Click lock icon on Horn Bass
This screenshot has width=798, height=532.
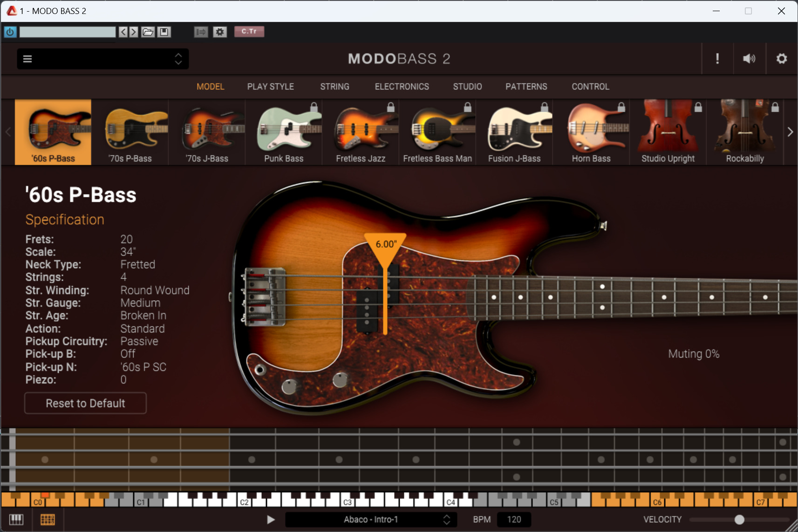pyautogui.click(x=621, y=107)
